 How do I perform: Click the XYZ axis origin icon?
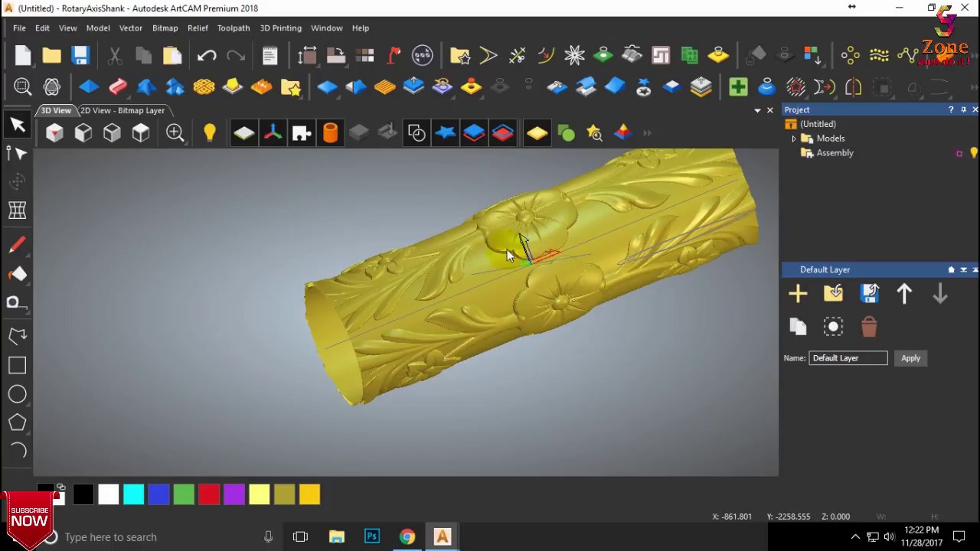[x=273, y=133]
